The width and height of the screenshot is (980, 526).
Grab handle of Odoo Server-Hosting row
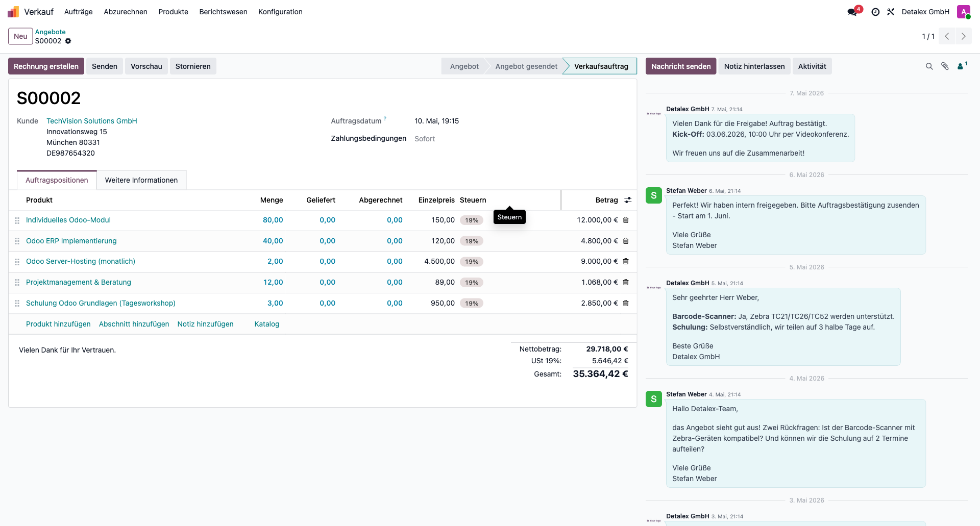pyautogui.click(x=17, y=262)
